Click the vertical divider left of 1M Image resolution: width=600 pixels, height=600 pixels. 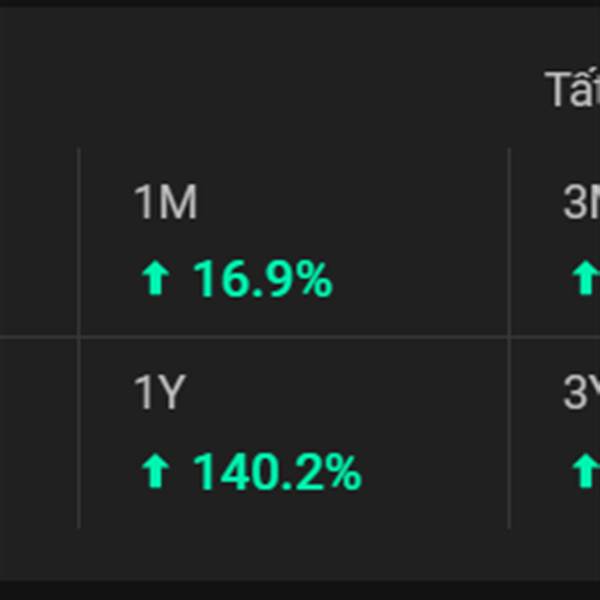[x=79, y=242]
